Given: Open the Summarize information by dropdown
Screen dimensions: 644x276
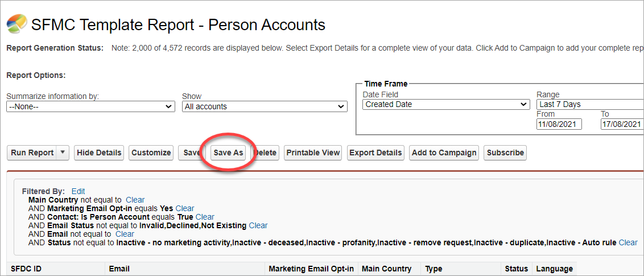Looking at the screenshot, I should 90,107.
